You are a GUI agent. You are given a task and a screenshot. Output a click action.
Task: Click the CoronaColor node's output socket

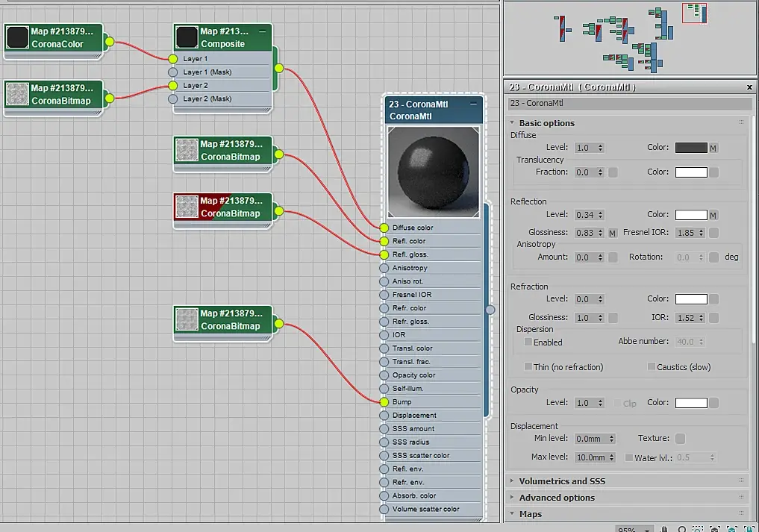(110, 42)
